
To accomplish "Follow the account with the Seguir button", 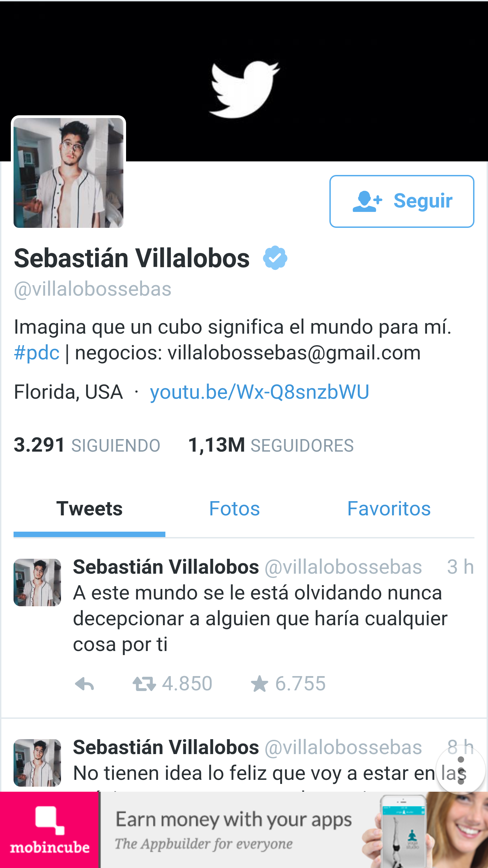I will tap(402, 201).
